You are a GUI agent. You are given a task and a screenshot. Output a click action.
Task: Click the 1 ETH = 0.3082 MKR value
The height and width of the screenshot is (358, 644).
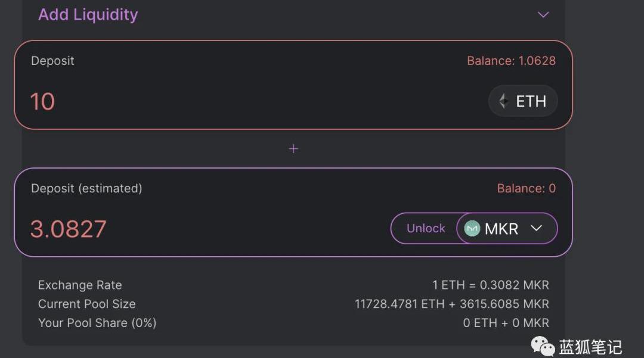[490, 285]
